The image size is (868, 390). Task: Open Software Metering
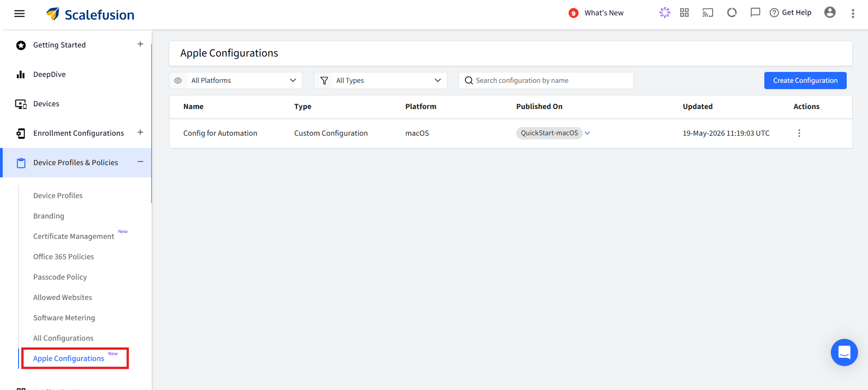pyautogui.click(x=64, y=318)
